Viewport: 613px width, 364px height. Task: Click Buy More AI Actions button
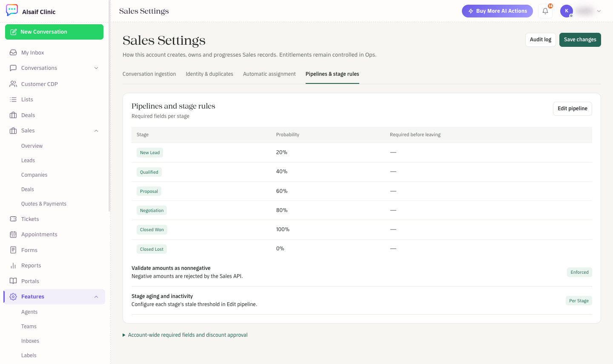(x=497, y=11)
